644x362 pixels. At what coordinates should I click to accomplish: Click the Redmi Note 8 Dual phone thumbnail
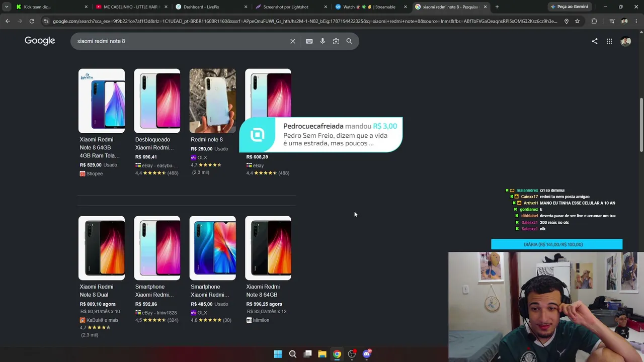click(x=102, y=248)
